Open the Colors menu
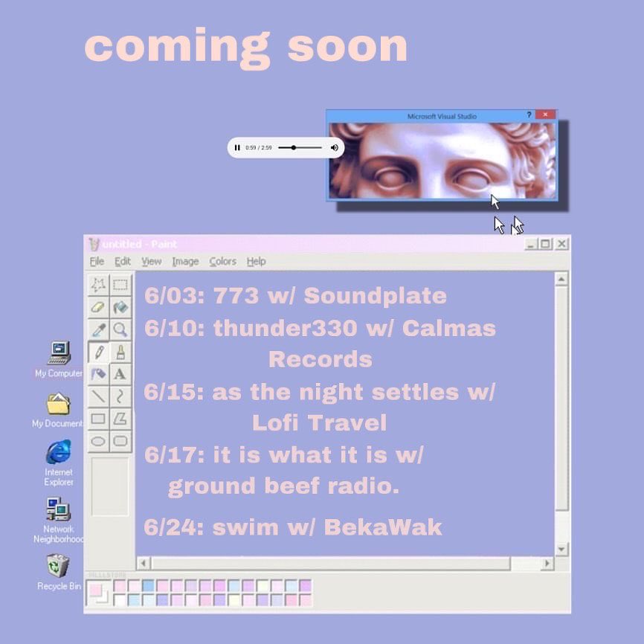 (x=222, y=262)
